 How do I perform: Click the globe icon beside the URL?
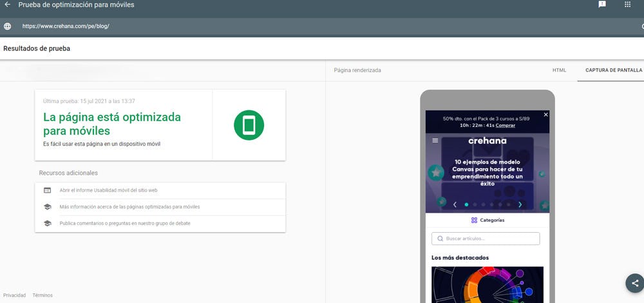[8, 26]
